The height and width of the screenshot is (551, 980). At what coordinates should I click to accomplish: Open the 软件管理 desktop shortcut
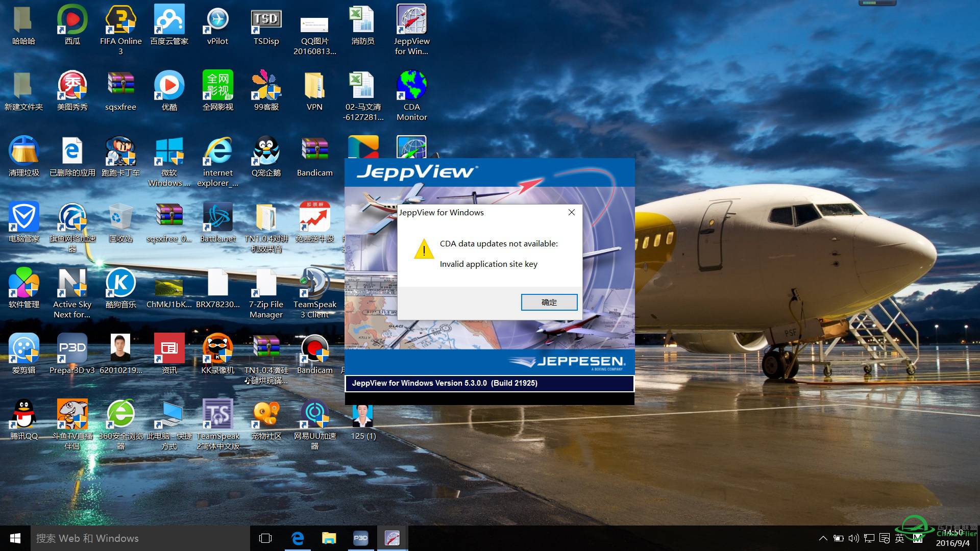click(23, 288)
